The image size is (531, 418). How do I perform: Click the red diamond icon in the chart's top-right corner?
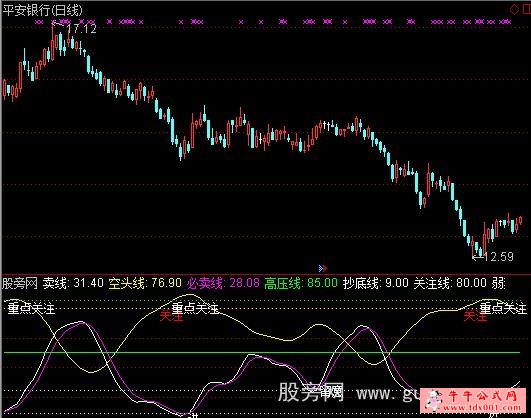[x=514, y=10]
